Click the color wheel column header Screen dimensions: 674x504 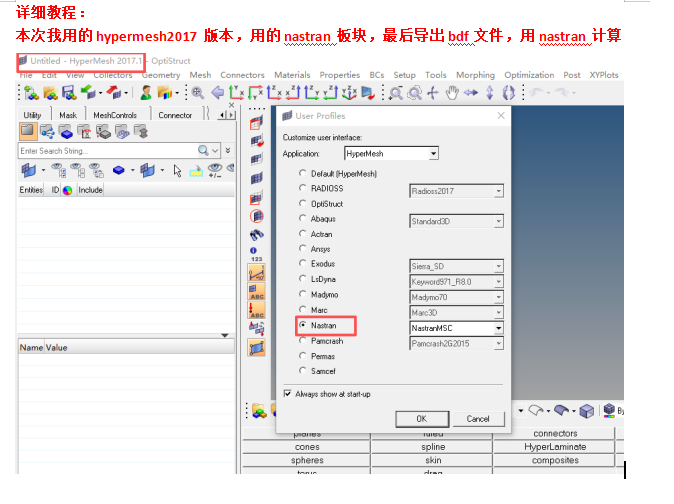pyautogui.click(x=67, y=190)
